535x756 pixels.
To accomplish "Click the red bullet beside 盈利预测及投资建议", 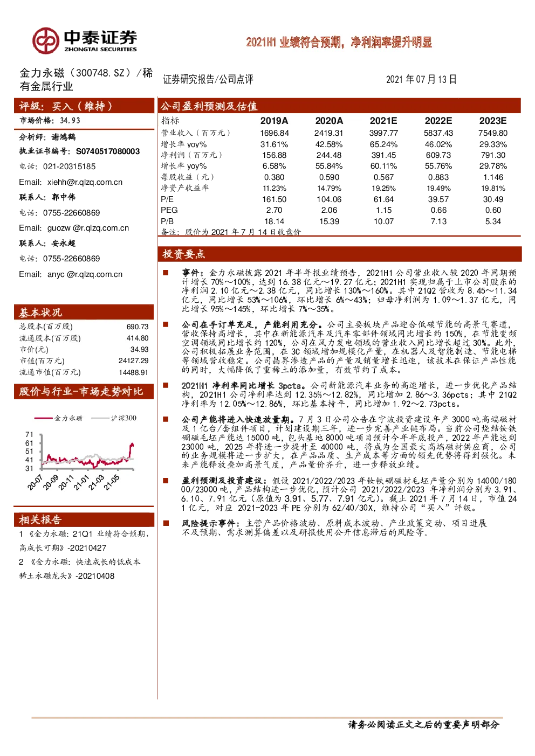I will click(166, 480).
